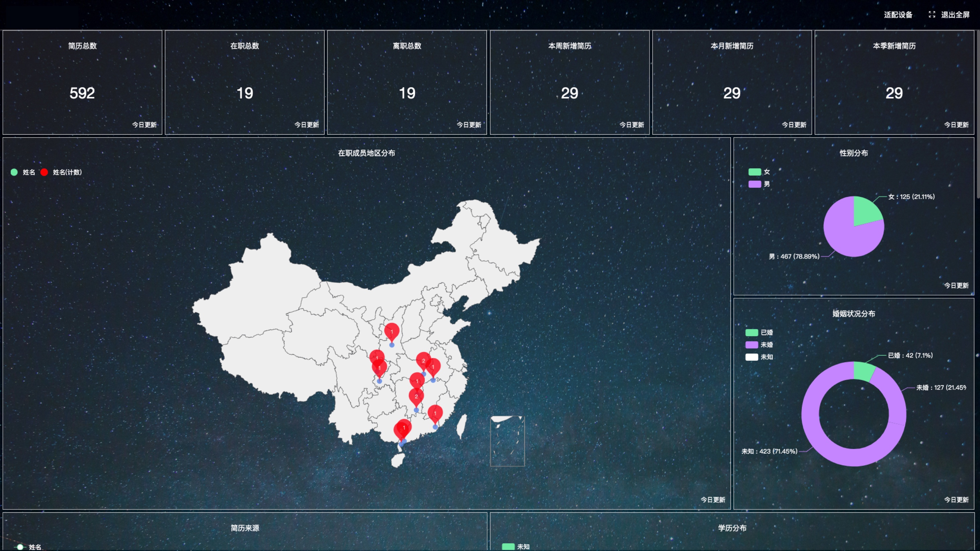
Task: Open the 适配设备 device adaptation option
Action: (898, 15)
